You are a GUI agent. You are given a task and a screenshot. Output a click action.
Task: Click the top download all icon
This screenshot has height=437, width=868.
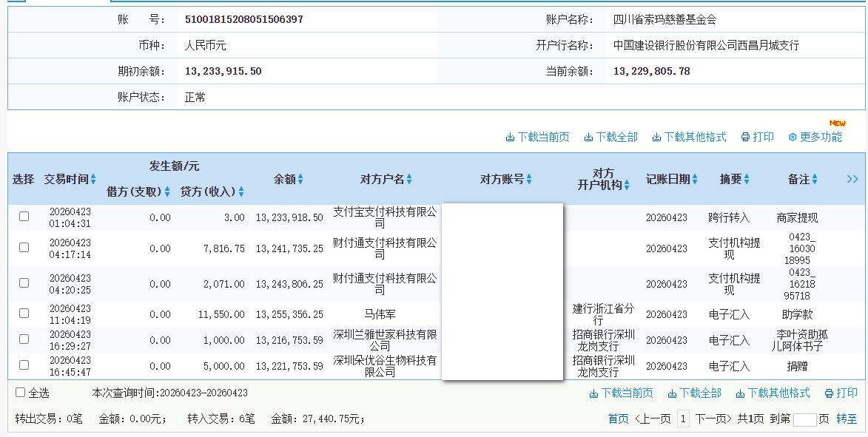tap(588, 138)
